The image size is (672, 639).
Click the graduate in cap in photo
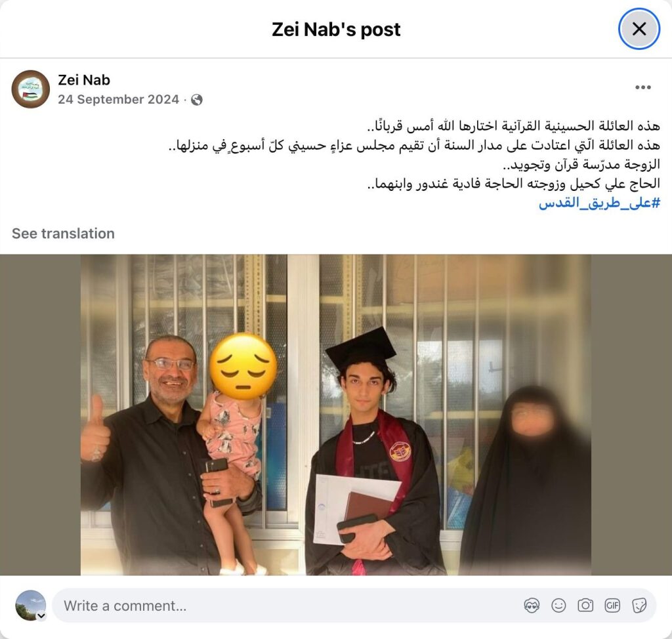[x=373, y=450]
